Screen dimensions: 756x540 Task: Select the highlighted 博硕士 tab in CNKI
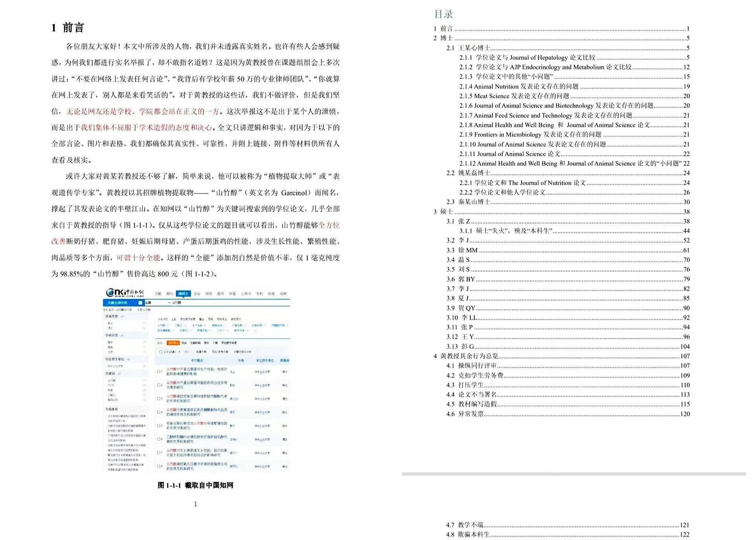pos(183,294)
